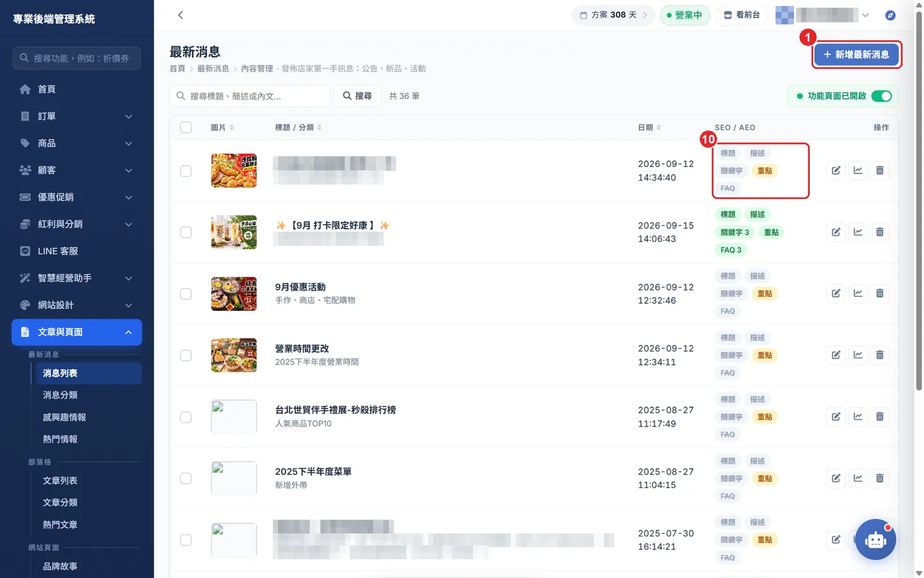924x578 pixels.
Task: Edit the 台北世貿伴手禮展 news item
Action: click(836, 417)
